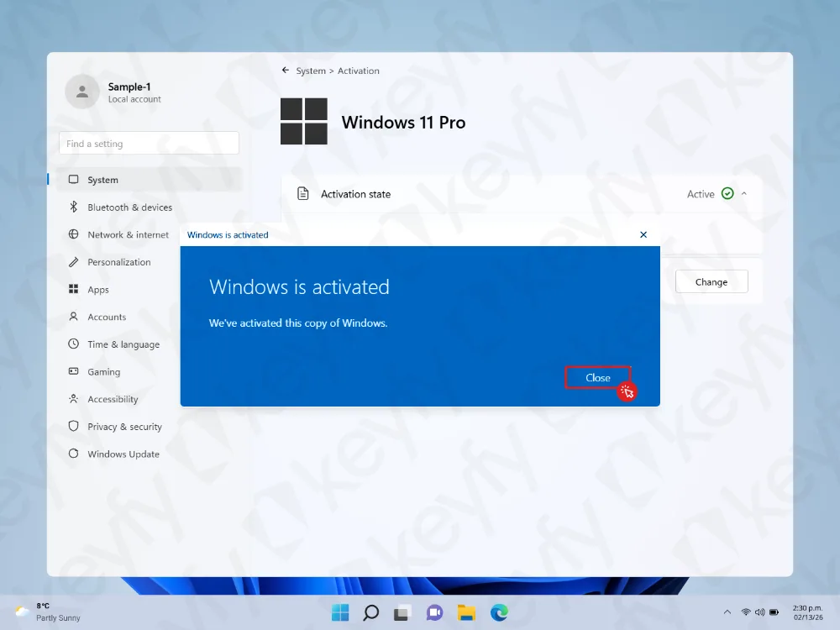Click the paintbrush Personalization icon

73,262
